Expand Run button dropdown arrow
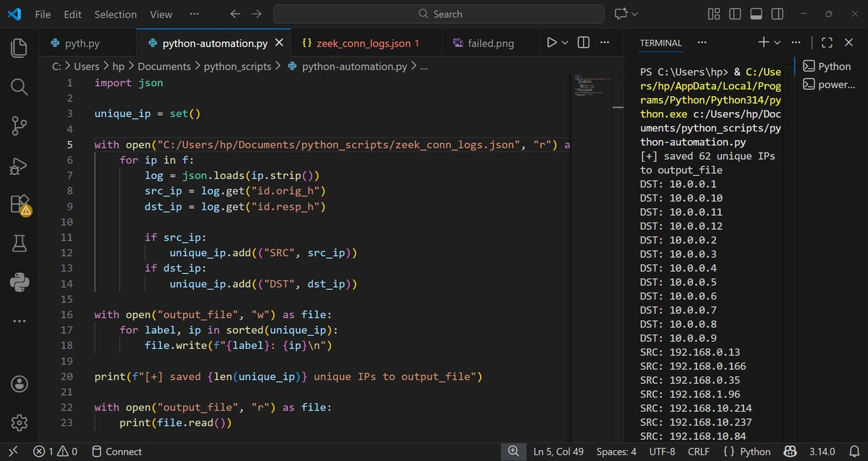This screenshot has width=868, height=461. pyautogui.click(x=566, y=43)
